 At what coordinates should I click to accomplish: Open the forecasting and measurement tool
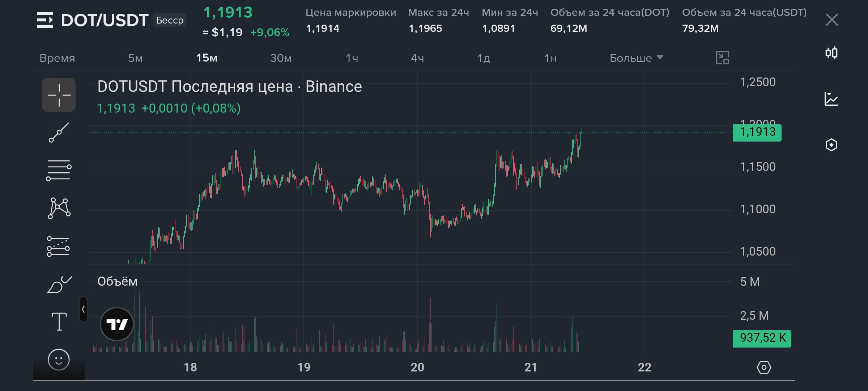pos(58,247)
